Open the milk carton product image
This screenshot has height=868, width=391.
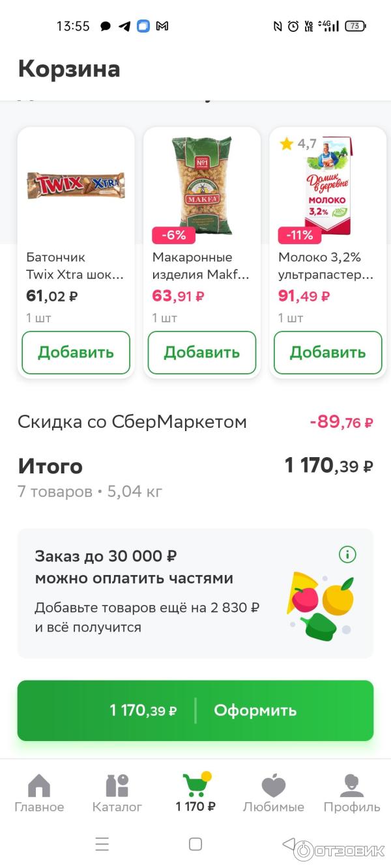[328, 186]
